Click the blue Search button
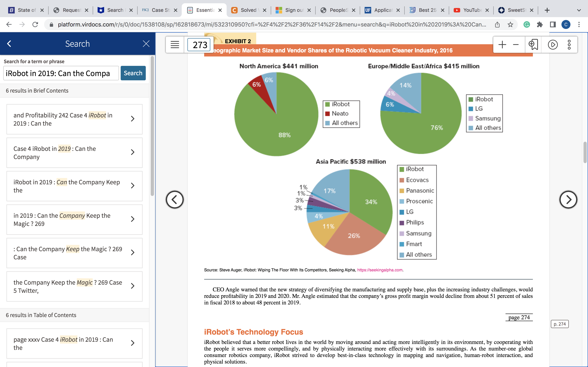 [x=133, y=73]
